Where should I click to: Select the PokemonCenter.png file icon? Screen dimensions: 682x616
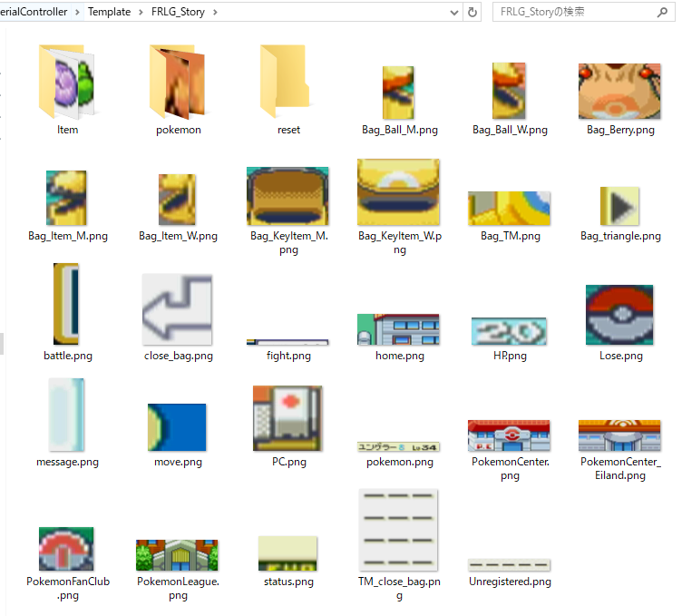(509, 435)
